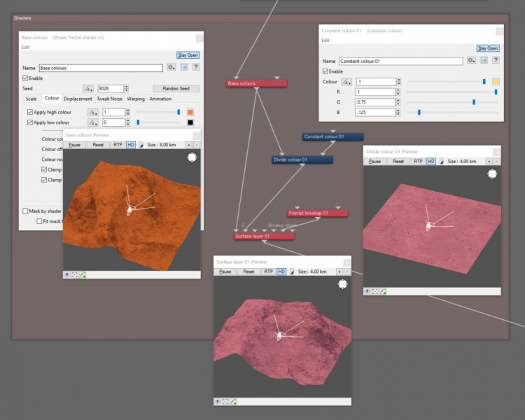Click frame-all icon in Base colours Preview footer
Image resolution: width=525 pixels, height=420 pixels.
click(x=75, y=275)
